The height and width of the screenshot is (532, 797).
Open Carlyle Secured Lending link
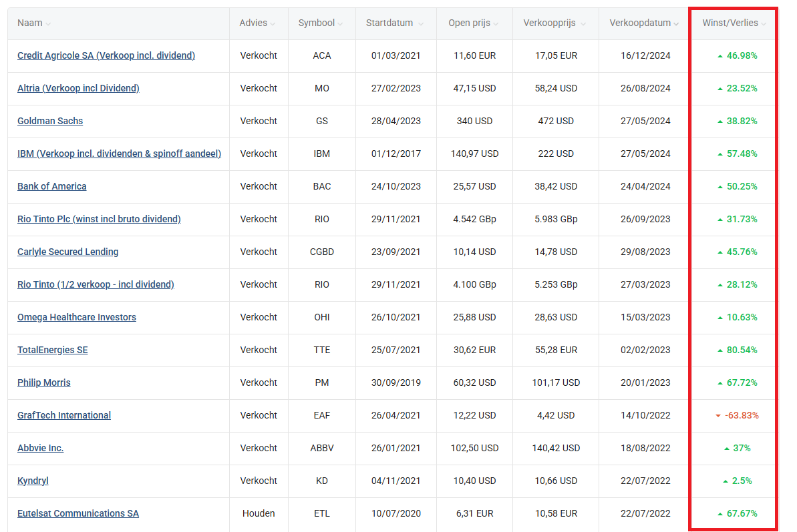[67, 252]
